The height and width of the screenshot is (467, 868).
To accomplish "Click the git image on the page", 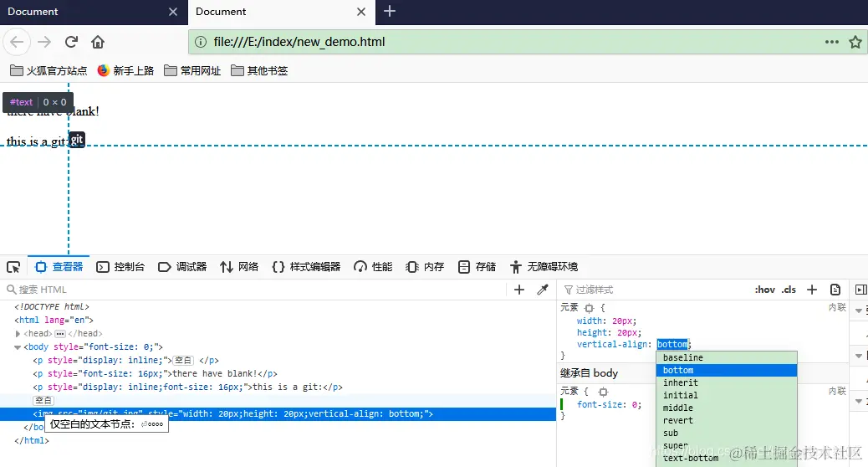I will tap(76, 140).
